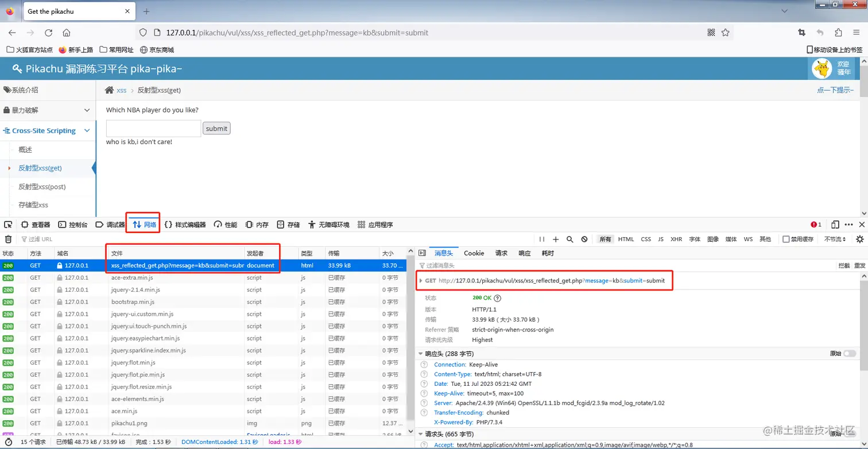Go to the browser home page icon
Viewport: 868px width, 449px height.
pyautogui.click(x=67, y=33)
